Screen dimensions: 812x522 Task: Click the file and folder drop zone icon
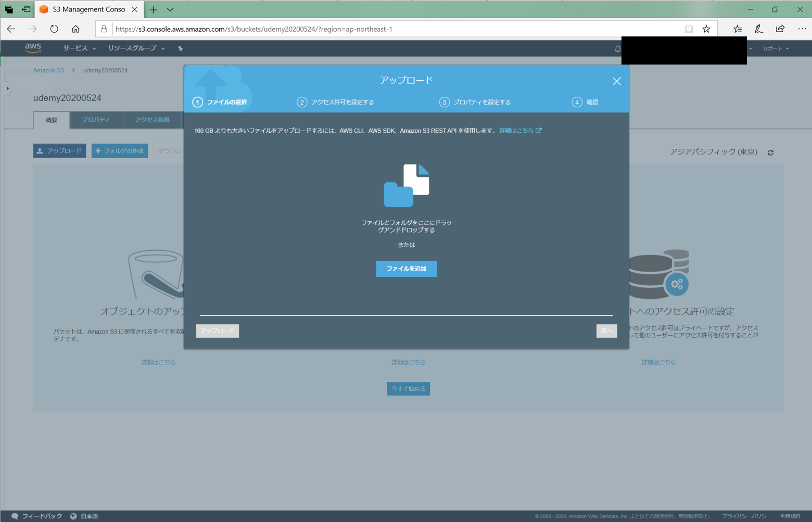(407, 185)
